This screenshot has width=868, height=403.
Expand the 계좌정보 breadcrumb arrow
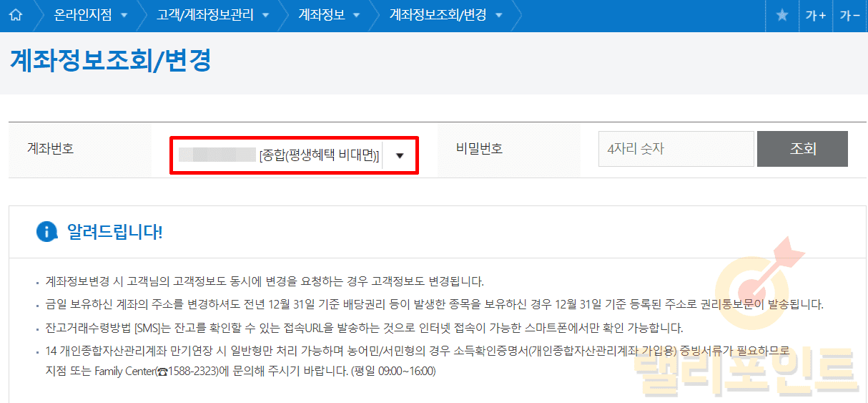(357, 16)
